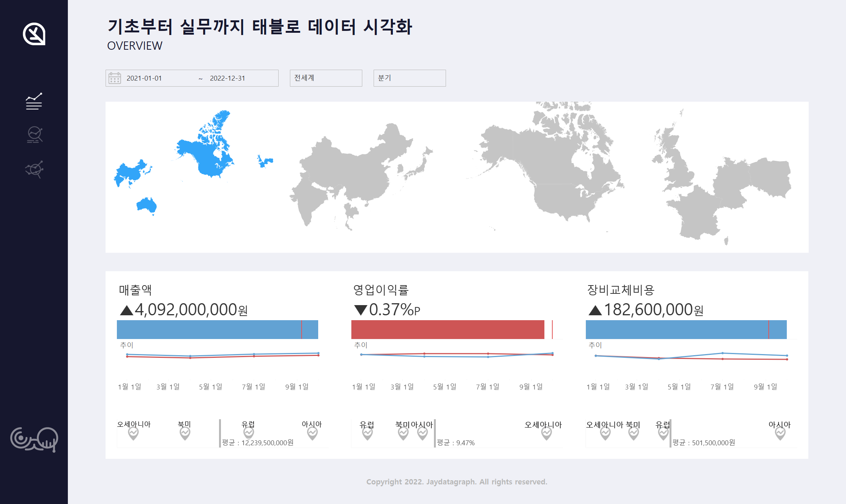Select the blue Europe tile map
Image resolution: width=846 pixels, height=504 pixels.
click(x=265, y=161)
